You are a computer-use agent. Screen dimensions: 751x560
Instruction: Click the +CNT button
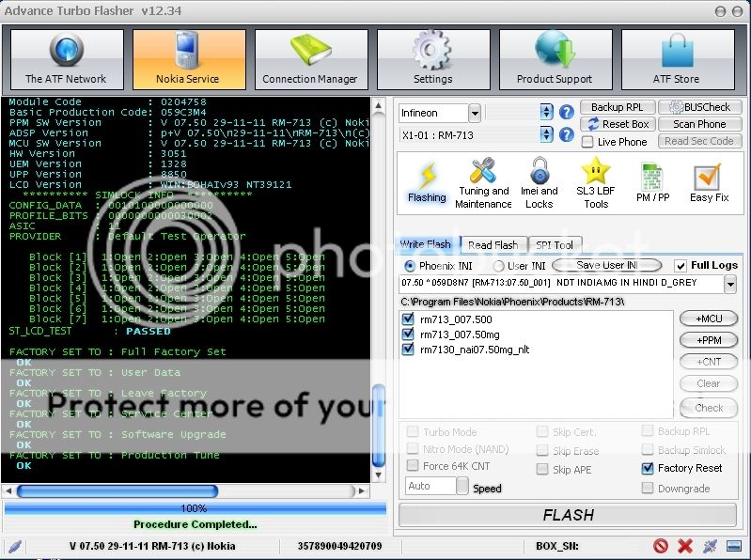pos(709,362)
